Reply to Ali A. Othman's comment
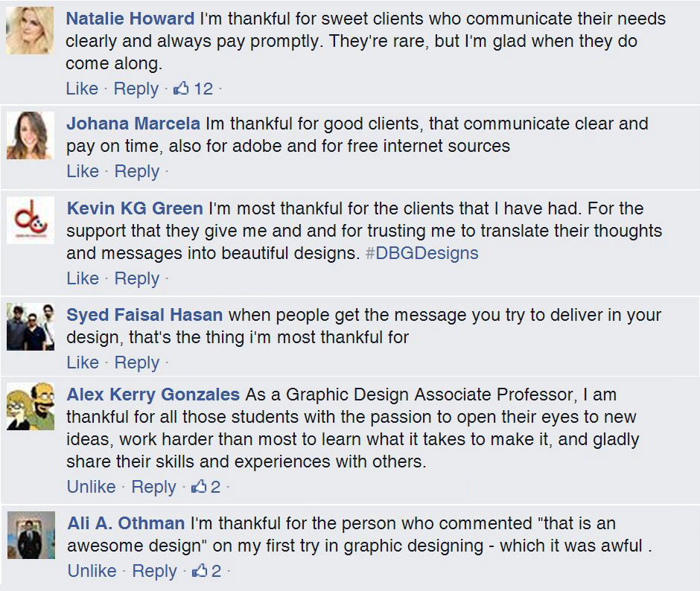The width and height of the screenshot is (700, 591). tap(154, 571)
